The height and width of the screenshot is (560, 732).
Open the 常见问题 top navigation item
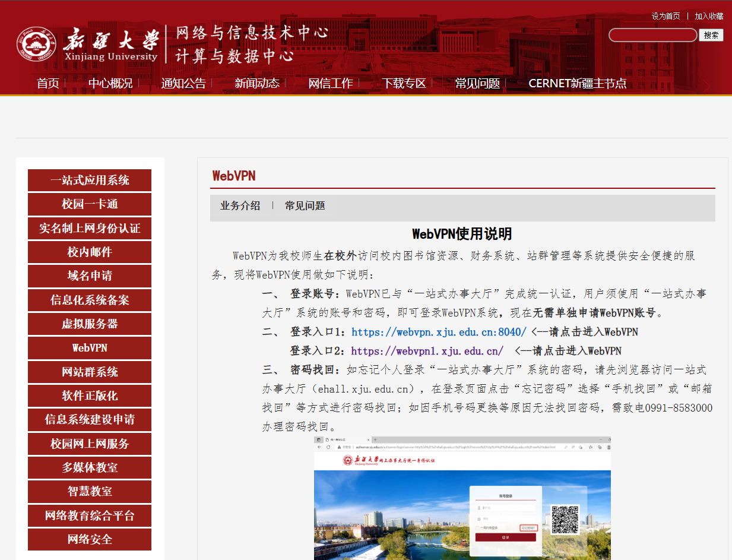[x=478, y=83]
